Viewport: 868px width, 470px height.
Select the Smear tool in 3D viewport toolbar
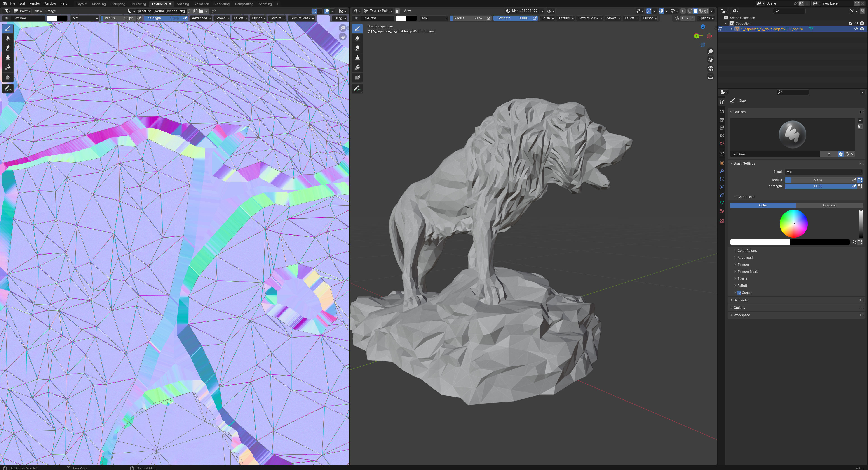(357, 48)
